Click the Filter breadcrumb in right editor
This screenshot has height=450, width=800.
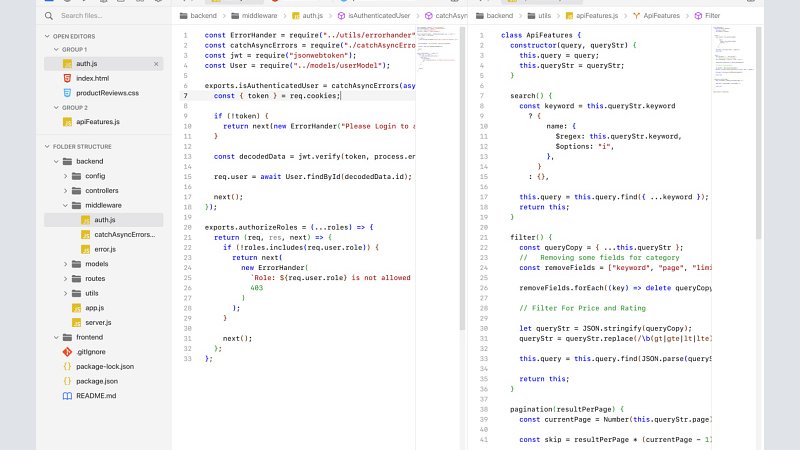pyautogui.click(x=712, y=16)
